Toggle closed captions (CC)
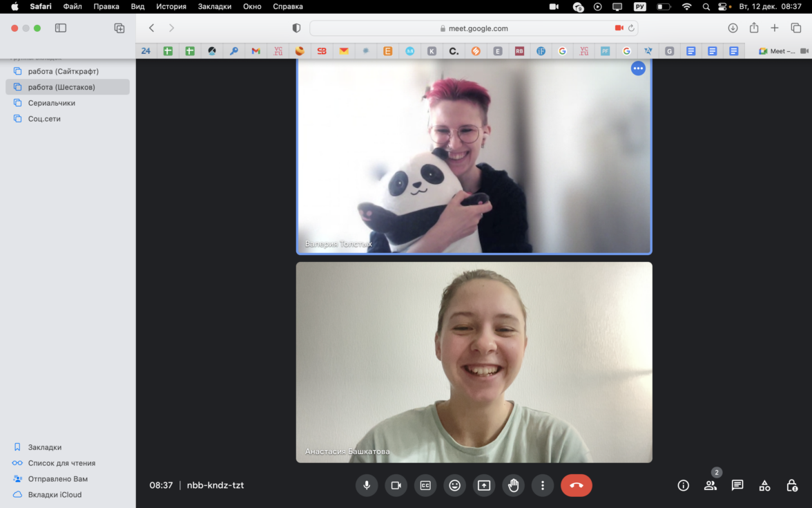The image size is (812, 508). pos(425,485)
